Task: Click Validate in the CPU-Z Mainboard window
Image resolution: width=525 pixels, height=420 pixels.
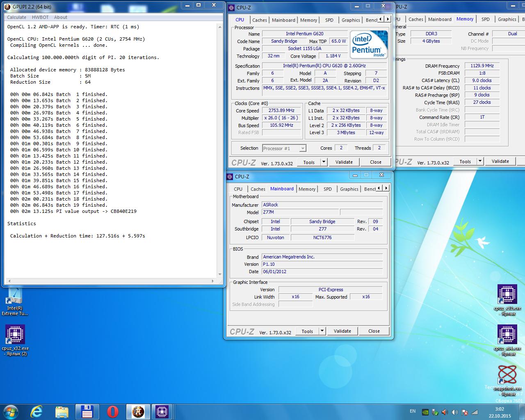Action: coord(342,331)
